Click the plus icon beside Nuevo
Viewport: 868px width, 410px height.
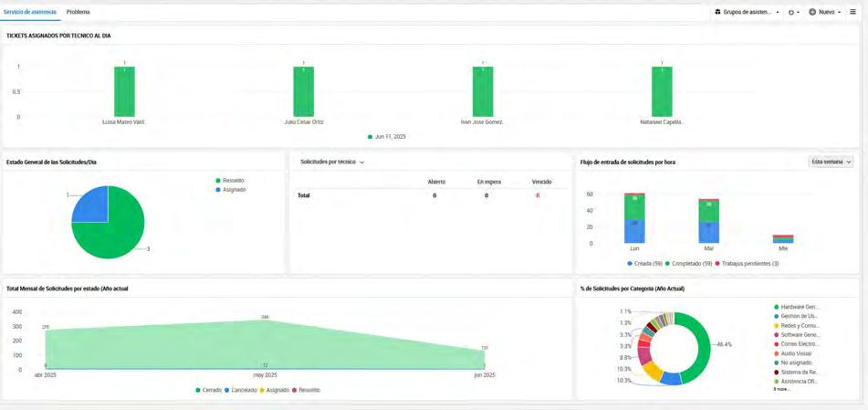pyautogui.click(x=812, y=12)
